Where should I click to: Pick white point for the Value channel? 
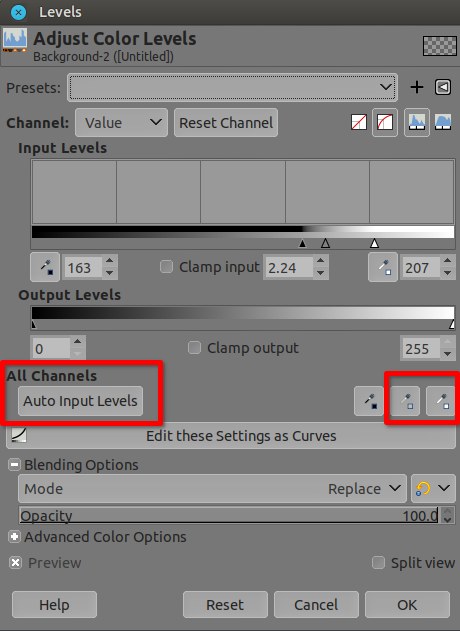(383, 267)
